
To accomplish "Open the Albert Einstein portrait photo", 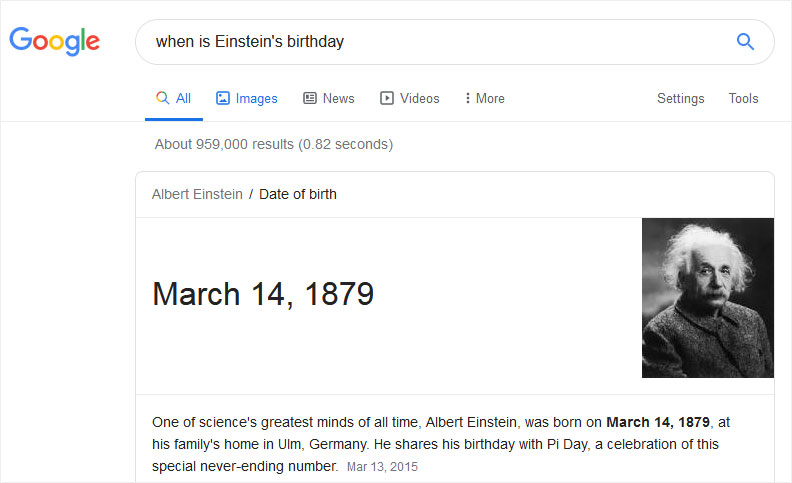I will (708, 298).
